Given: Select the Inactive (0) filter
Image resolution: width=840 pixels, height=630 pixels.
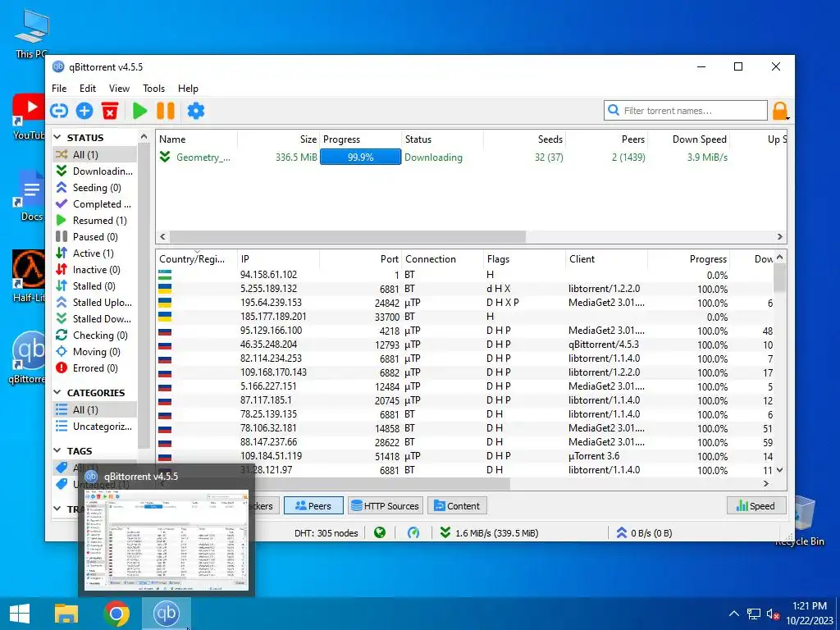Looking at the screenshot, I should coord(94,270).
